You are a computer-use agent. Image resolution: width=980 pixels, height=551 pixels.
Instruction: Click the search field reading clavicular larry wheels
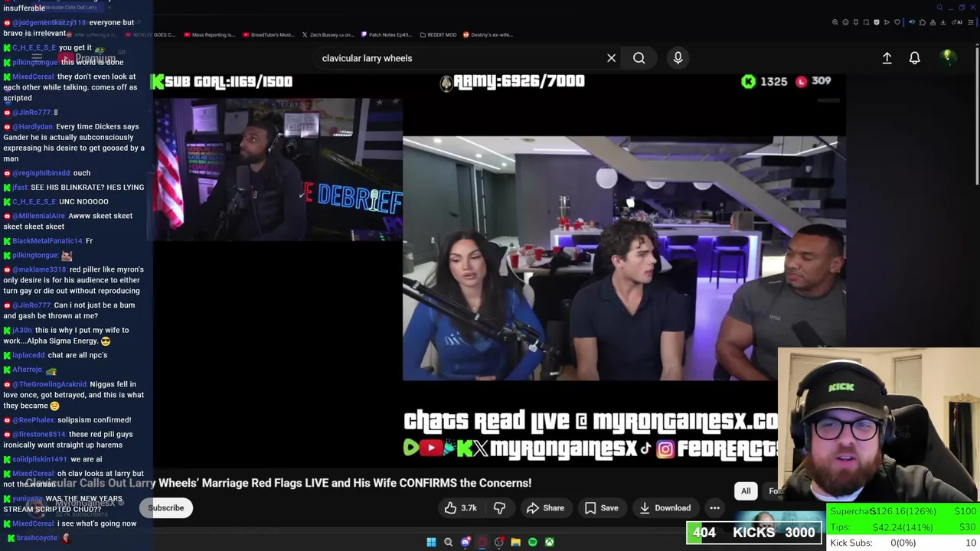pos(459,58)
